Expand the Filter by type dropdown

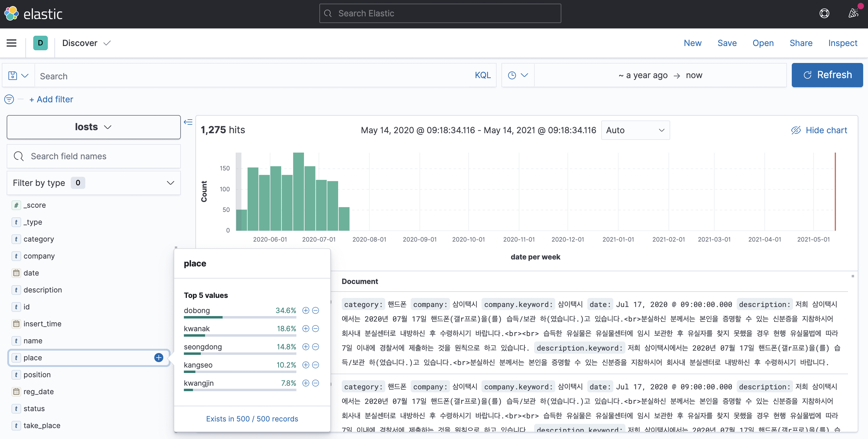pos(94,183)
